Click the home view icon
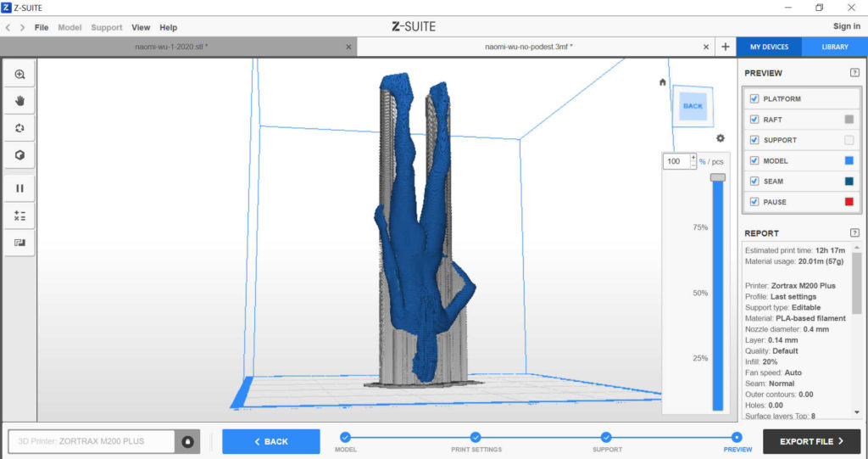 (663, 82)
